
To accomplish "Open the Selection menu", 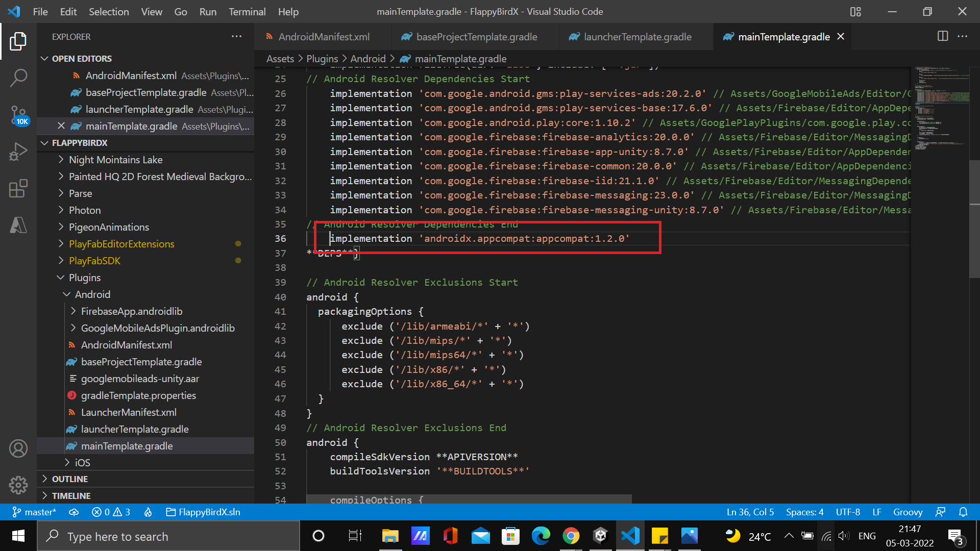I will [109, 12].
